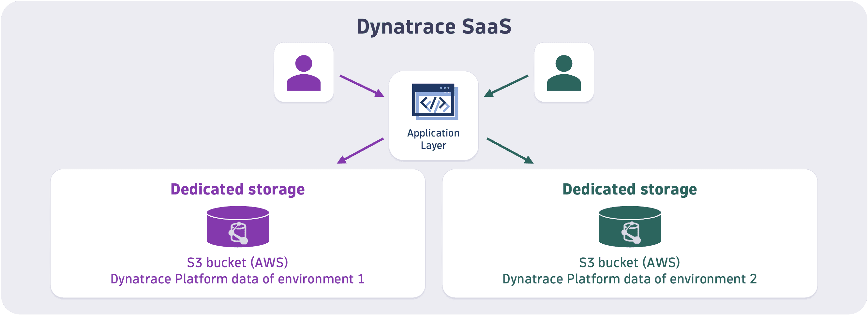Screen dimensions: 868x315
Task: Click the purple Dedicated storage heading
Action: (x=238, y=189)
